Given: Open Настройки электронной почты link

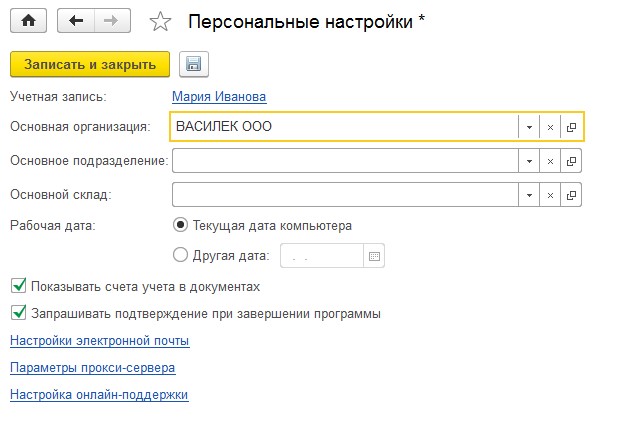Looking at the screenshot, I should click(100, 340).
